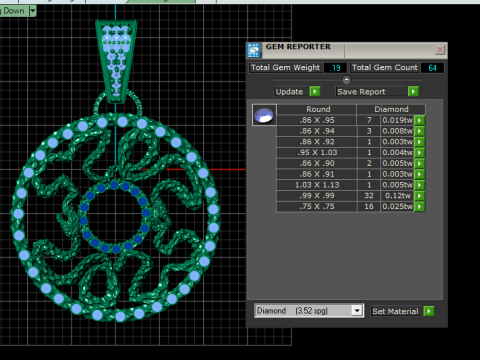
Task: Click the 0.019tw weight cell
Action: tap(397, 120)
